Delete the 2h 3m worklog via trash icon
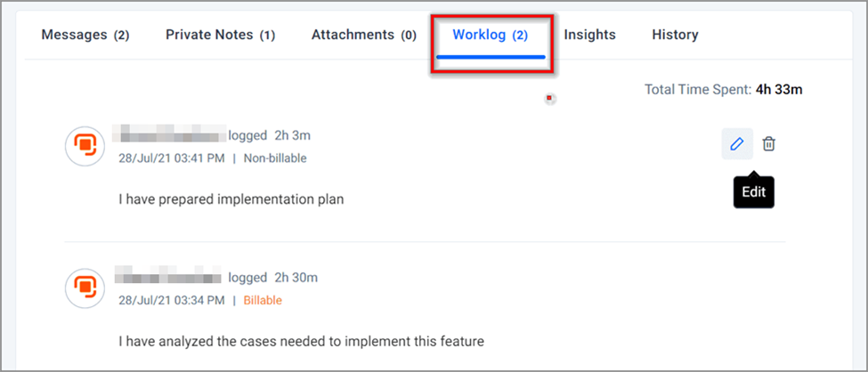The width and height of the screenshot is (868, 372). 769,144
